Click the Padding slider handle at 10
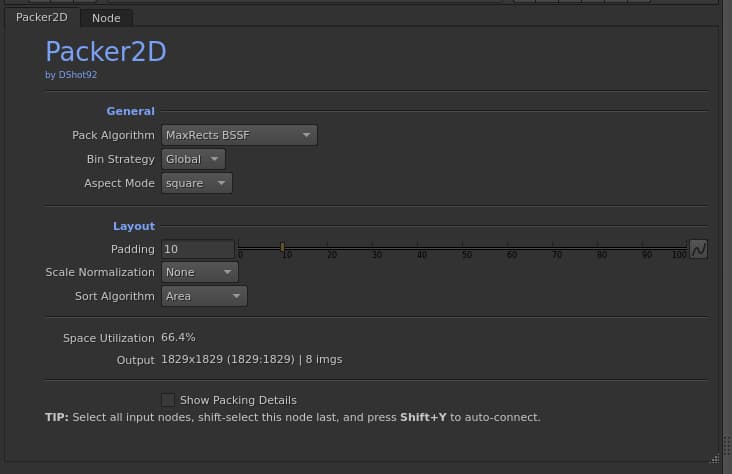Screen dimensions: 732x474 [x=282, y=247]
